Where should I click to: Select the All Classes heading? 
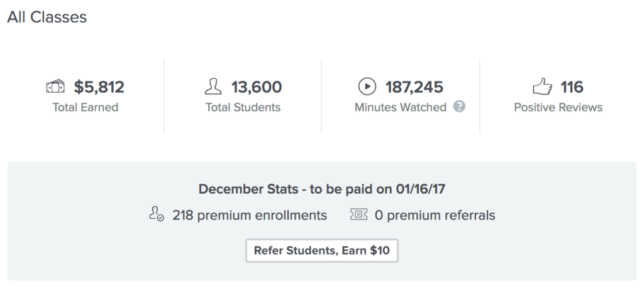coord(47,17)
